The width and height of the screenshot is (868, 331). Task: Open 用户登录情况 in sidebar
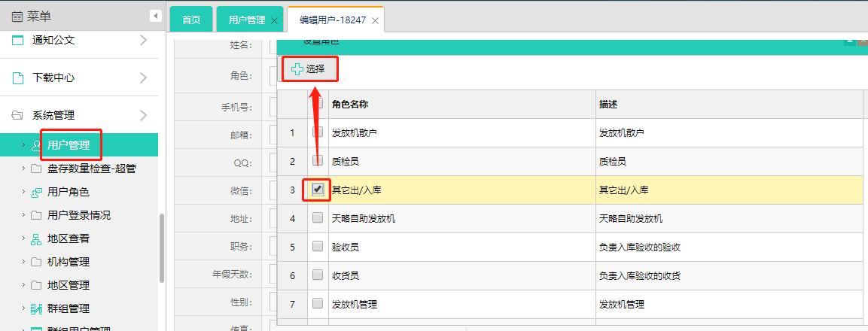[79, 215]
